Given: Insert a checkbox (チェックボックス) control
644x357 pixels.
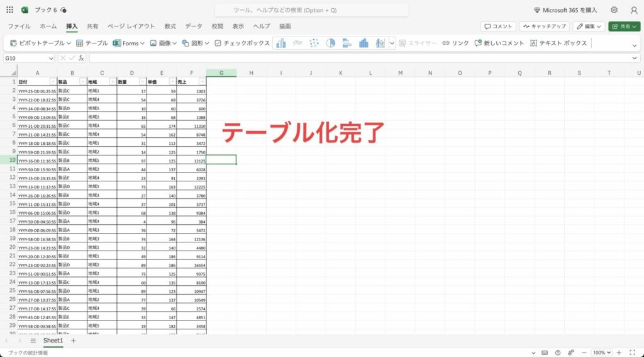Looking at the screenshot, I should point(242,43).
